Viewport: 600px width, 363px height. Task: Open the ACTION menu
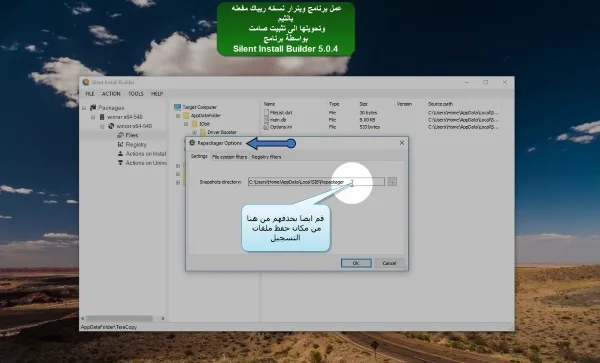[111, 94]
